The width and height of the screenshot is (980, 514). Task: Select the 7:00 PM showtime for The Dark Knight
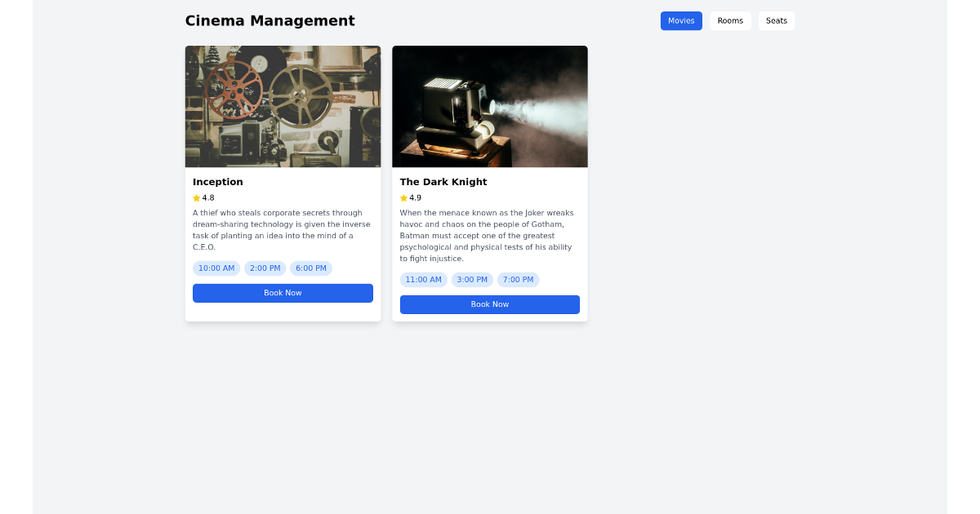(x=518, y=279)
